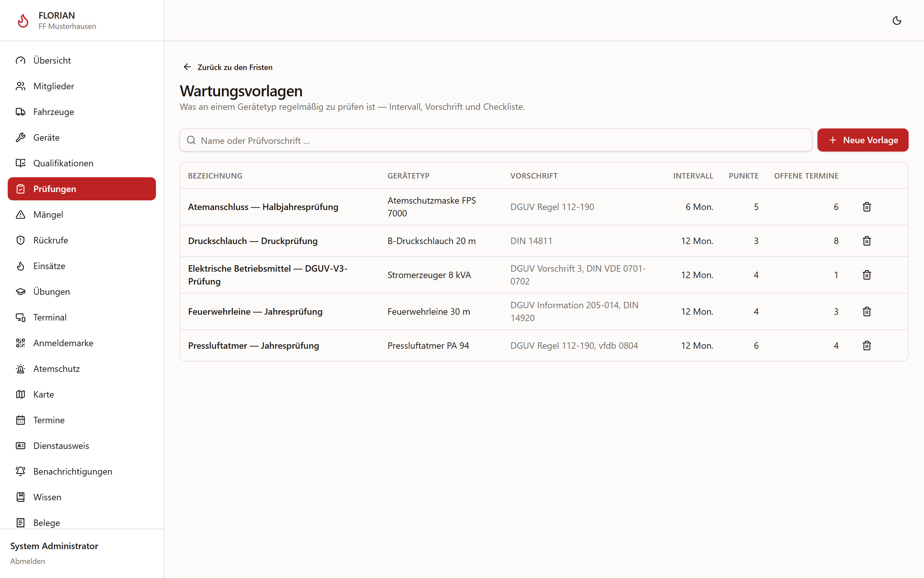
Task: Open Mitglieder via the people icon
Action: (21, 86)
